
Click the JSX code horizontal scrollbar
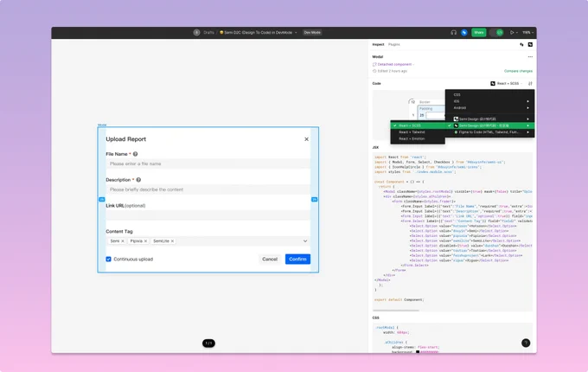tap(396, 311)
